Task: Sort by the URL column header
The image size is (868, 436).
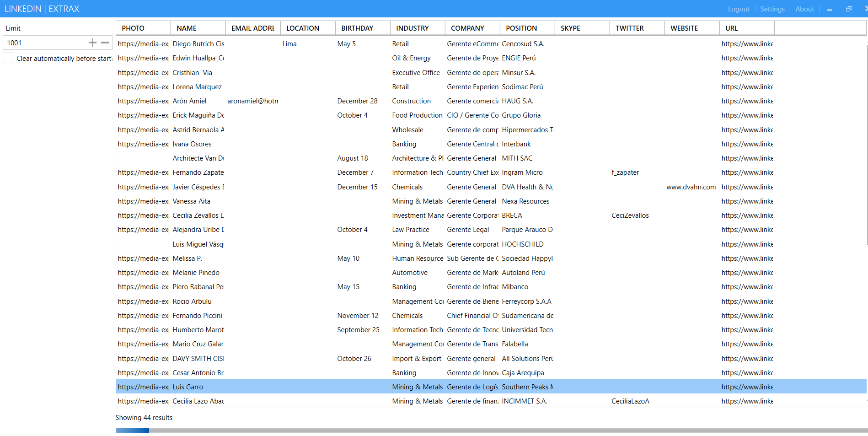Action: click(x=747, y=28)
